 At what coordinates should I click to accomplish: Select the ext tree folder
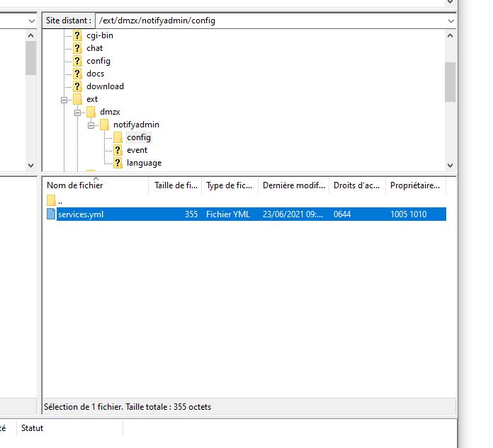click(x=92, y=99)
